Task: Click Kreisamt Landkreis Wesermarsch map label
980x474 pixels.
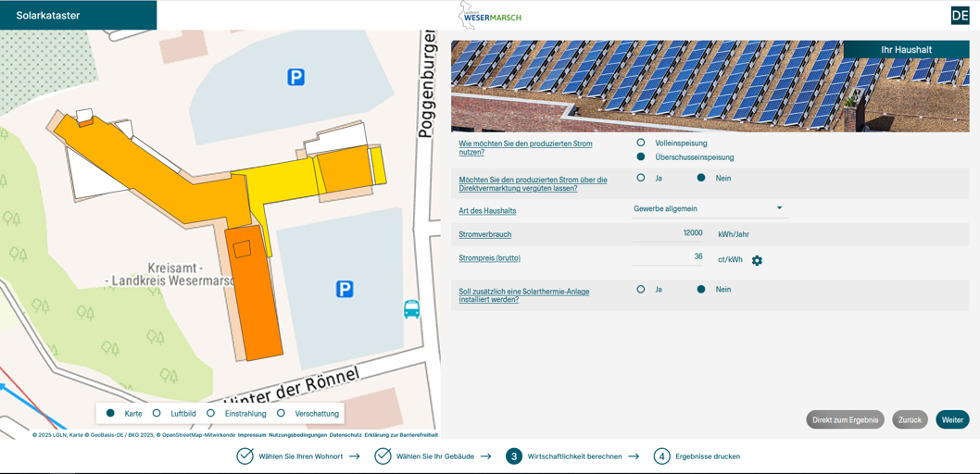Action: [x=170, y=275]
